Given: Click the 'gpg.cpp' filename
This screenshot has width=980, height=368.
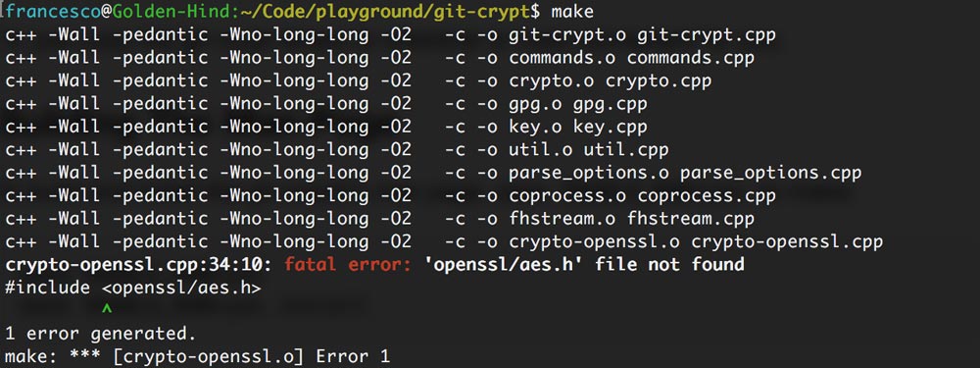Looking at the screenshot, I should click(x=610, y=104).
